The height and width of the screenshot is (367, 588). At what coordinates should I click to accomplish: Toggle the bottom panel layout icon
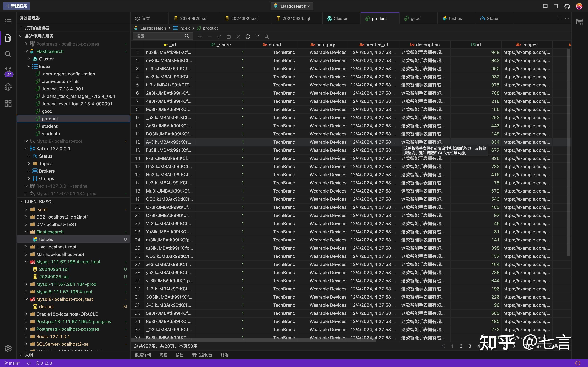tap(545, 6)
